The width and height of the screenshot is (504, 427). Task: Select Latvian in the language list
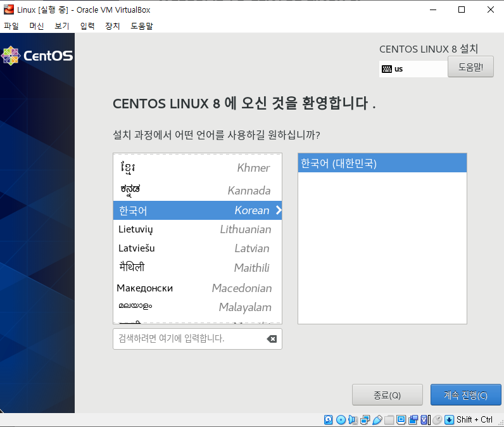coord(198,248)
